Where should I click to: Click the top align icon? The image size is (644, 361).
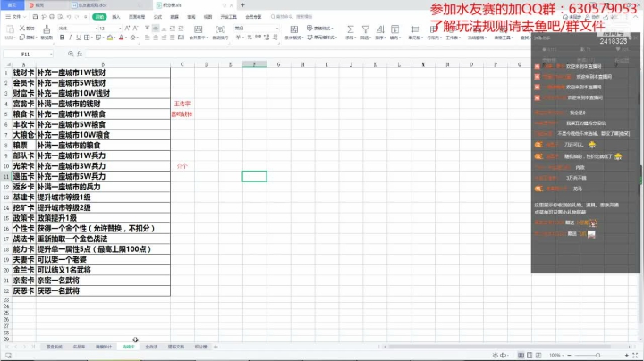pyautogui.click(x=147, y=29)
